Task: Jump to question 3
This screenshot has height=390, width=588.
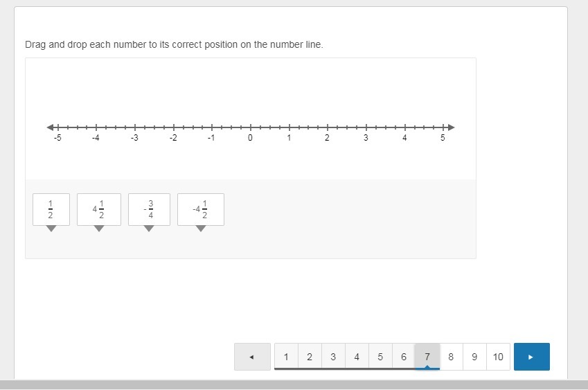Action: click(333, 357)
